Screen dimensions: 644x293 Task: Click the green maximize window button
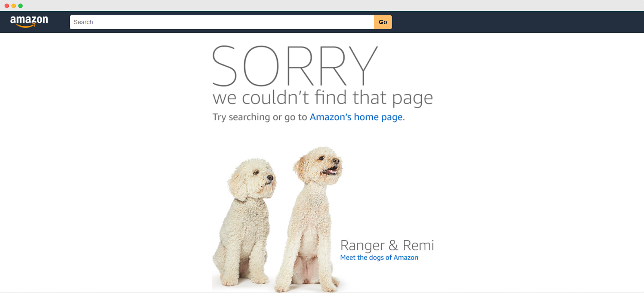point(21,6)
